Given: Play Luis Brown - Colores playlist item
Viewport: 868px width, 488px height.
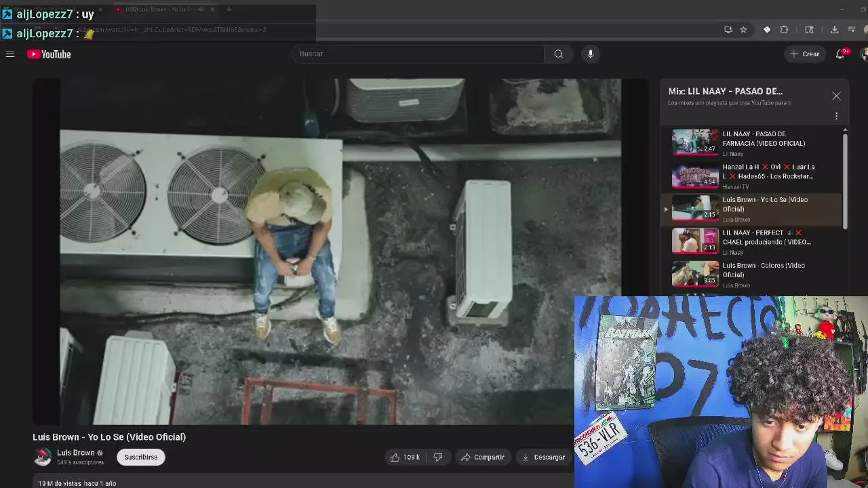Looking at the screenshot, I should pyautogui.click(x=753, y=274).
